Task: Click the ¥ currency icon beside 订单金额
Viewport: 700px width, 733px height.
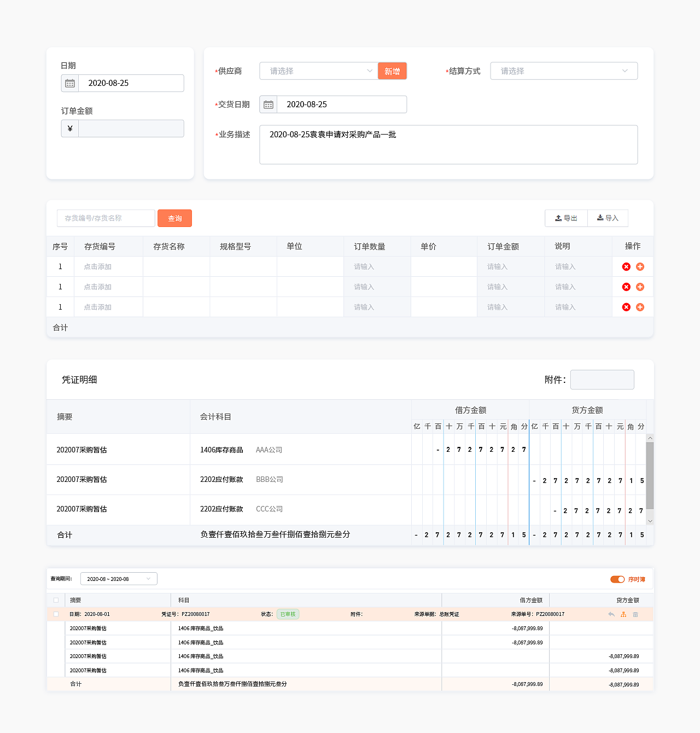Action: point(70,129)
